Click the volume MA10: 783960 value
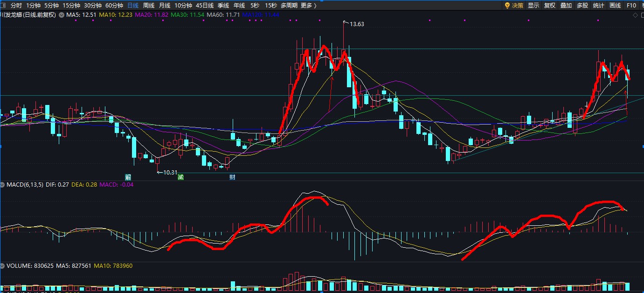644x293 pixels. point(113,265)
